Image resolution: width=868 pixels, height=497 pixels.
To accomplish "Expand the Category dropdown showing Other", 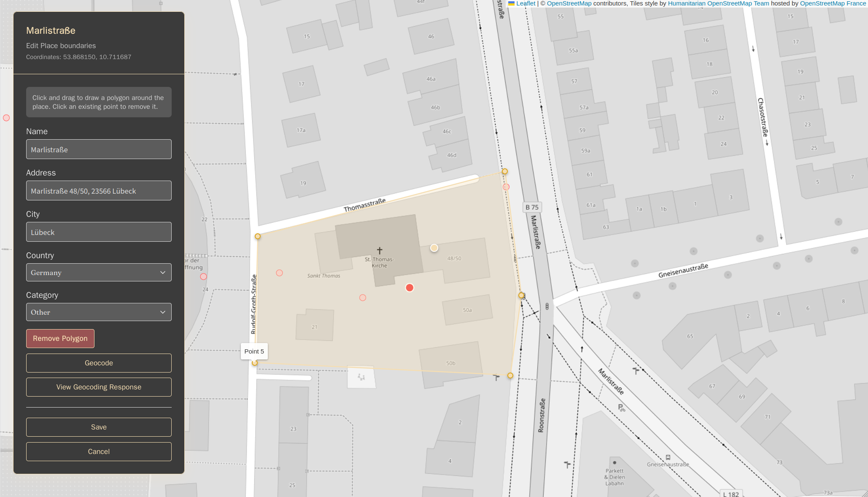I will (99, 312).
